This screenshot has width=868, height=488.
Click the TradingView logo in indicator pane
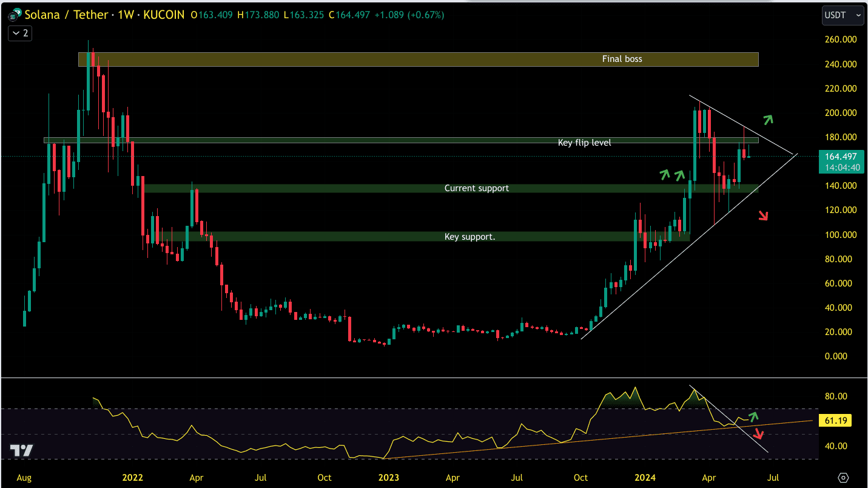[21, 450]
